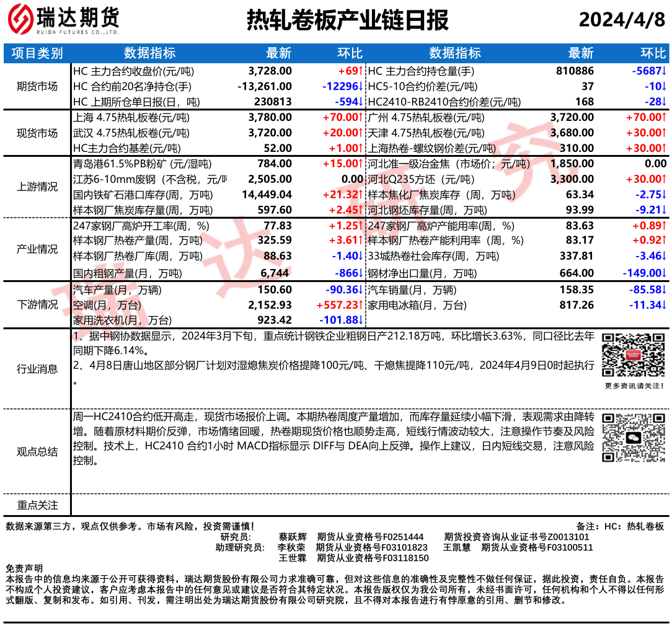672x626 pixels.
Task: Select the 观点总结 category cell
Action: [37, 452]
